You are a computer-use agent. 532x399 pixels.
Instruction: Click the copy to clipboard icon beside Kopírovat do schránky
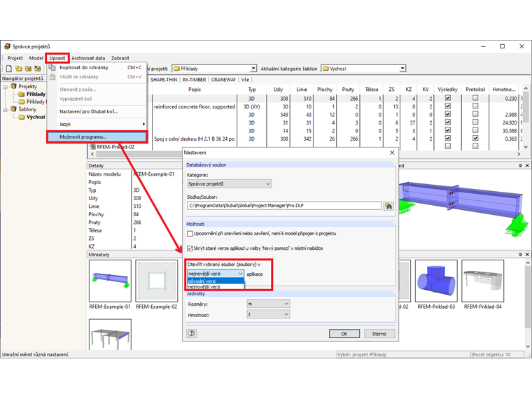[52, 67]
